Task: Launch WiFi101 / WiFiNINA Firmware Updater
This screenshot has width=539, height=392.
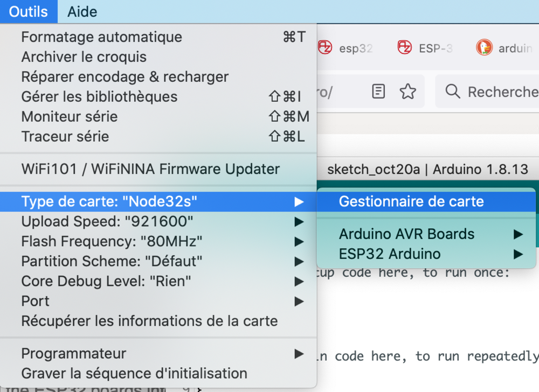Action: click(158, 169)
